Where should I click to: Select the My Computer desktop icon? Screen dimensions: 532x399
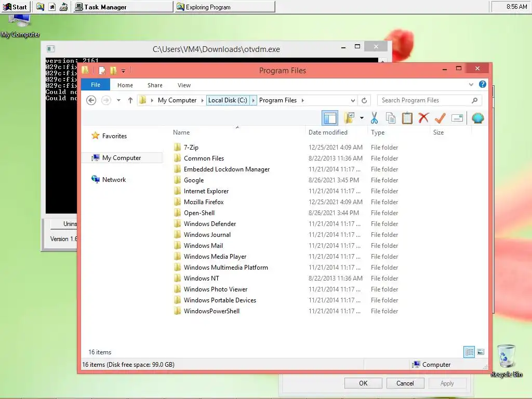click(x=20, y=26)
